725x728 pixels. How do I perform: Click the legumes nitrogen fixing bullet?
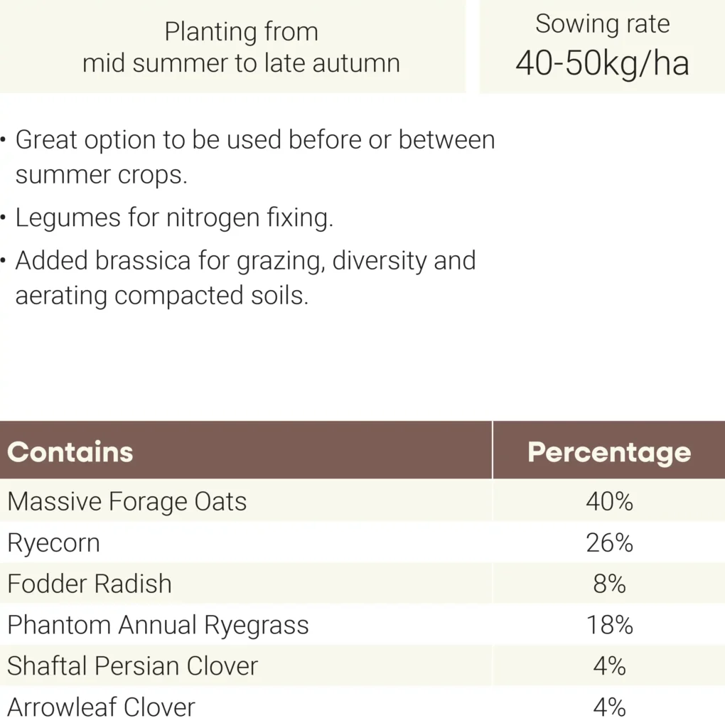coord(173,218)
